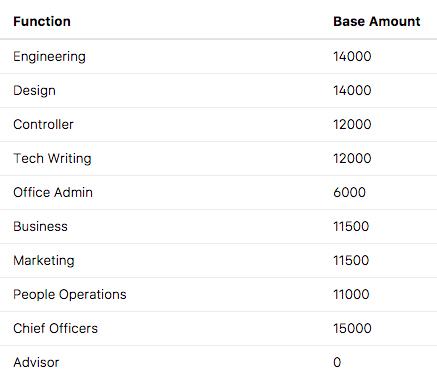Viewport: 437px width, 386px height.
Task: Click the Function column header
Action: (x=42, y=22)
